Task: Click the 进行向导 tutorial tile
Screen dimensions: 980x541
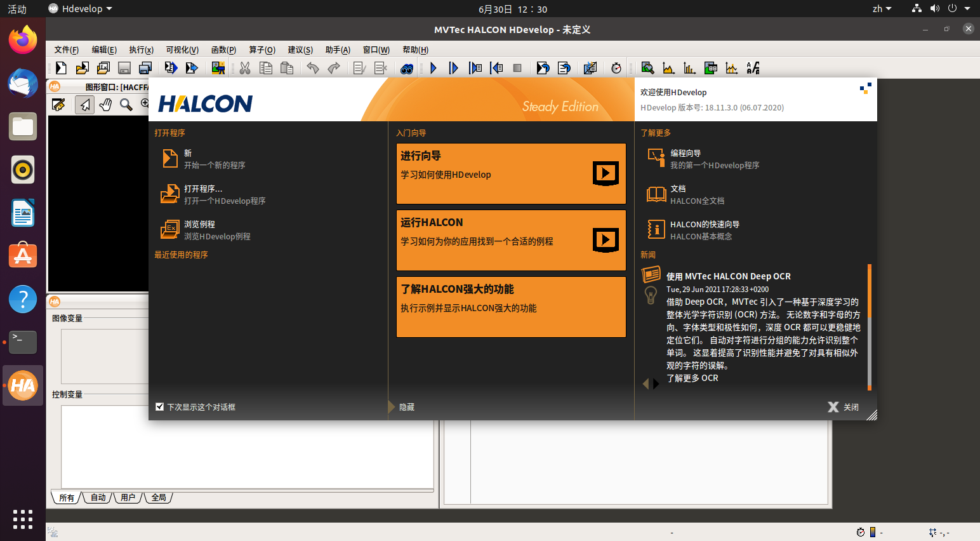Action: click(x=511, y=173)
